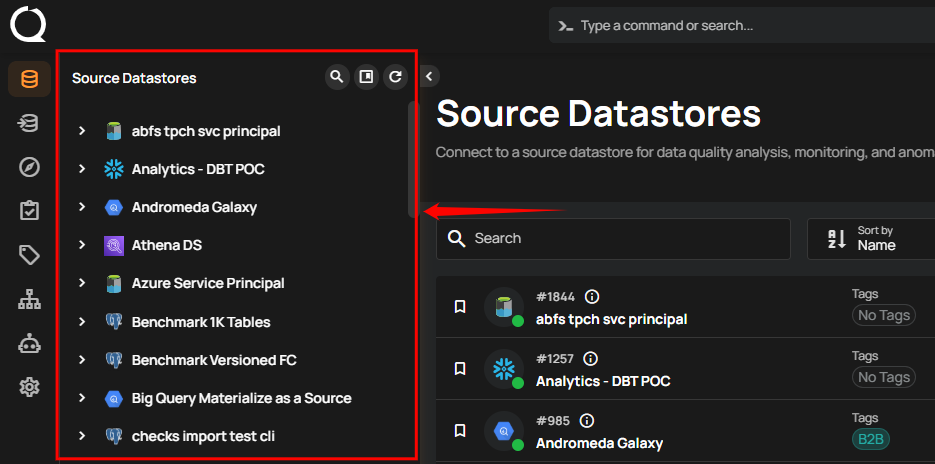Open Enrichment Datastores sidebar icon
The image size is (935, 464).
click(29, 123)
